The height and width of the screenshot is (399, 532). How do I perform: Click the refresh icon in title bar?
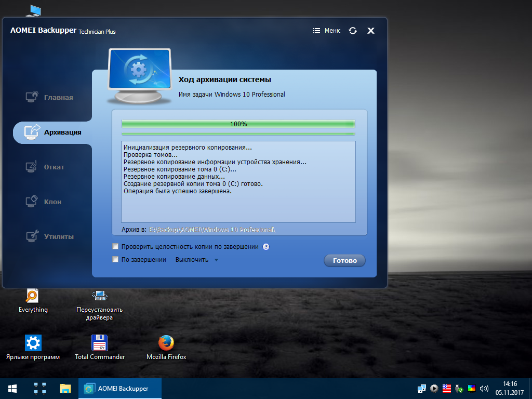tap(353, 31)
